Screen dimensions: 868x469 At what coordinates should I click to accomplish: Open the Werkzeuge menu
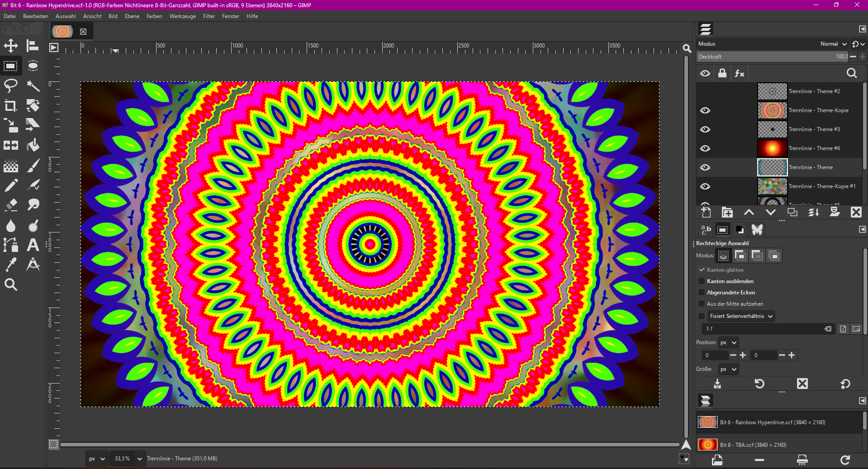[x=183, y=16]
